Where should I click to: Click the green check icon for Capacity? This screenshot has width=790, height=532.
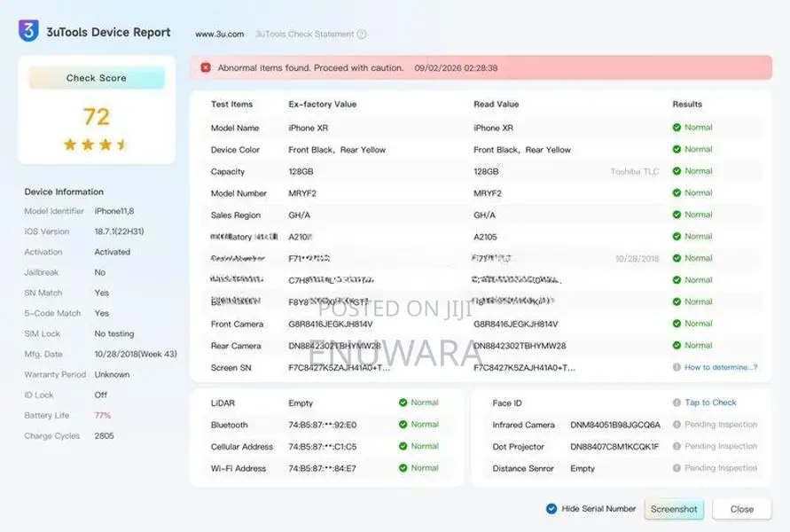click(x=677, y=171)
